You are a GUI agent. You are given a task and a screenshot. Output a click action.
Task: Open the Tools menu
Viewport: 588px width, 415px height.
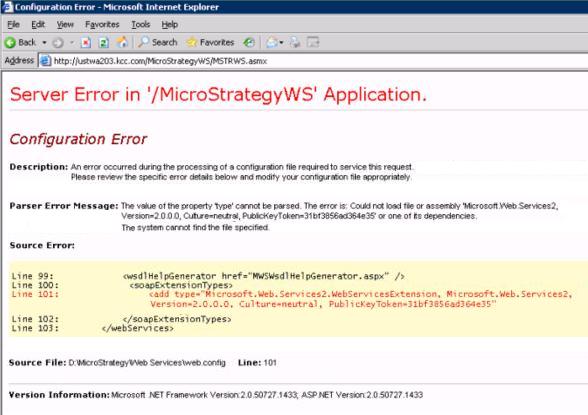click(141, 25)
